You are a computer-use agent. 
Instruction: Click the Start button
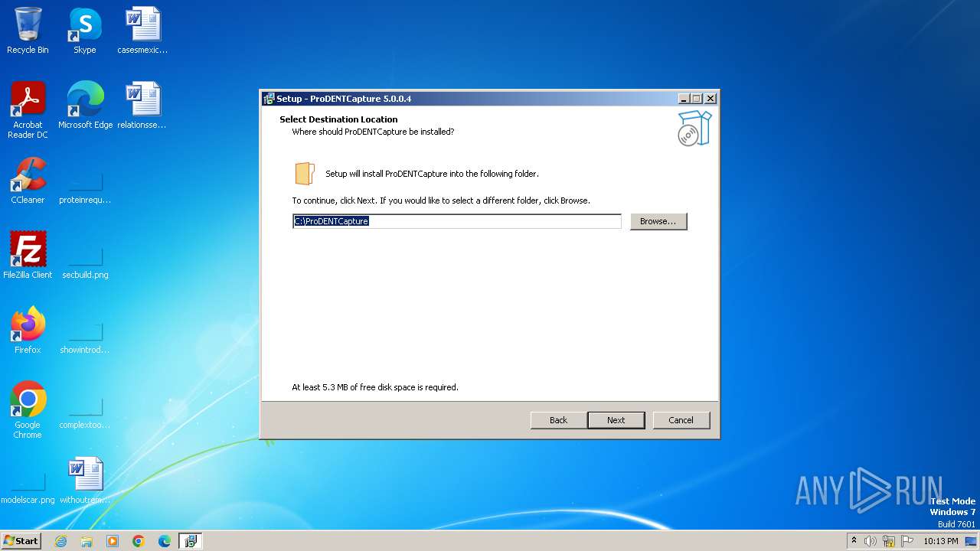[21, 541]
